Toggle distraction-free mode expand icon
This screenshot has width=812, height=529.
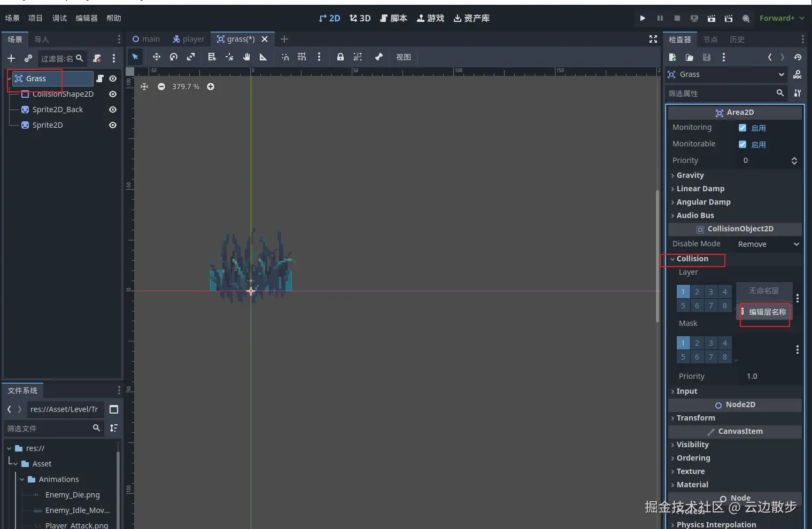[x=653, y=39]
